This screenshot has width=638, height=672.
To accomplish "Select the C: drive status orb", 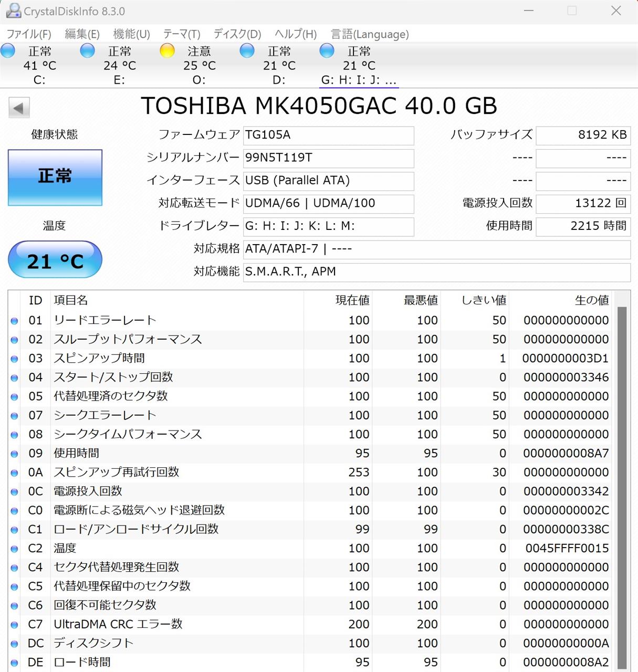I will [8, 51].
